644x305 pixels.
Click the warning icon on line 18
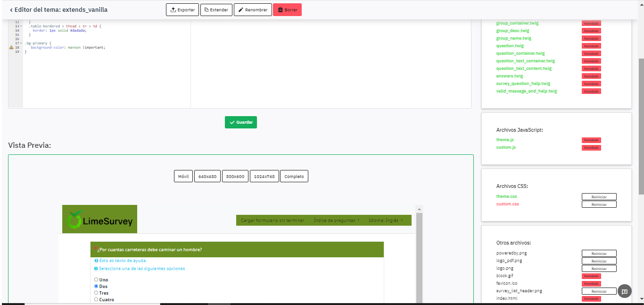click(11, 47)
